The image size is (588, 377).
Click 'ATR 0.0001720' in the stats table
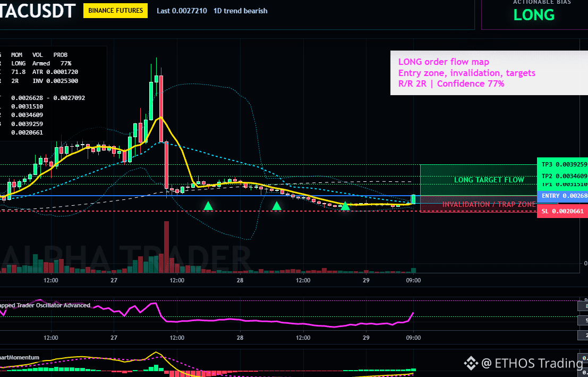click(55, 72)
